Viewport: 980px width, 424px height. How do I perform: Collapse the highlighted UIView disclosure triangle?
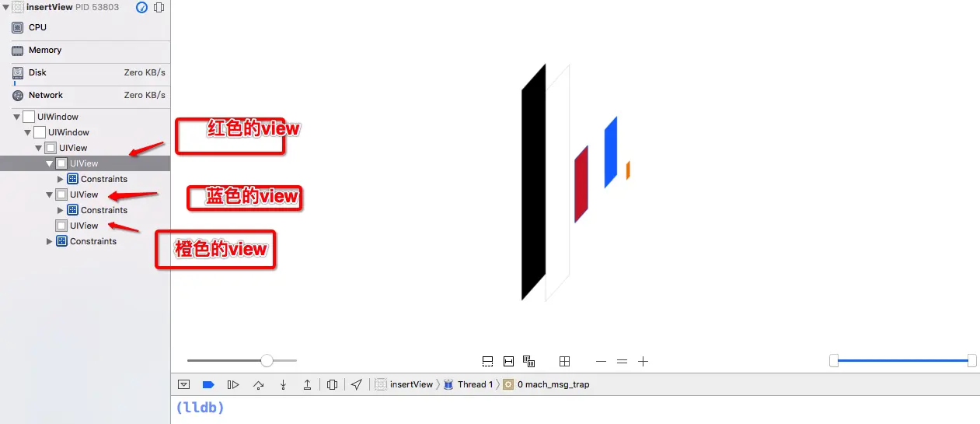50,163
